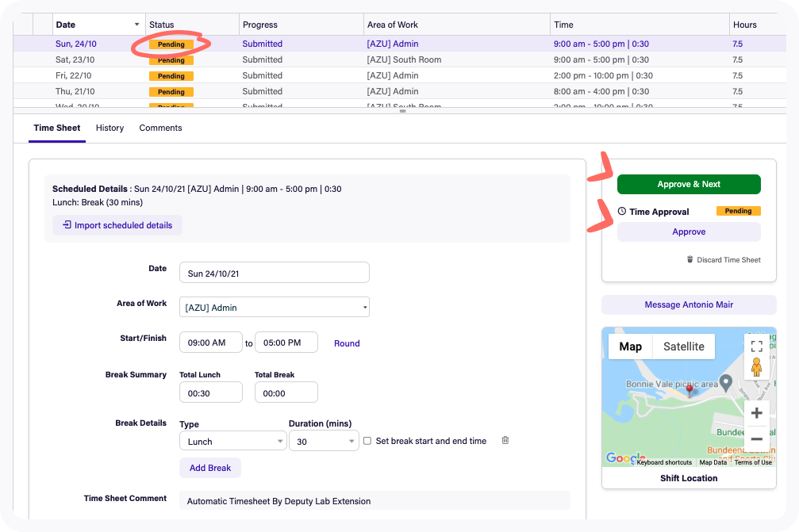Viewport: 799px width, 532px height.
Task: Click the Pending badge beside Time Approval
Action: (739, 211)
